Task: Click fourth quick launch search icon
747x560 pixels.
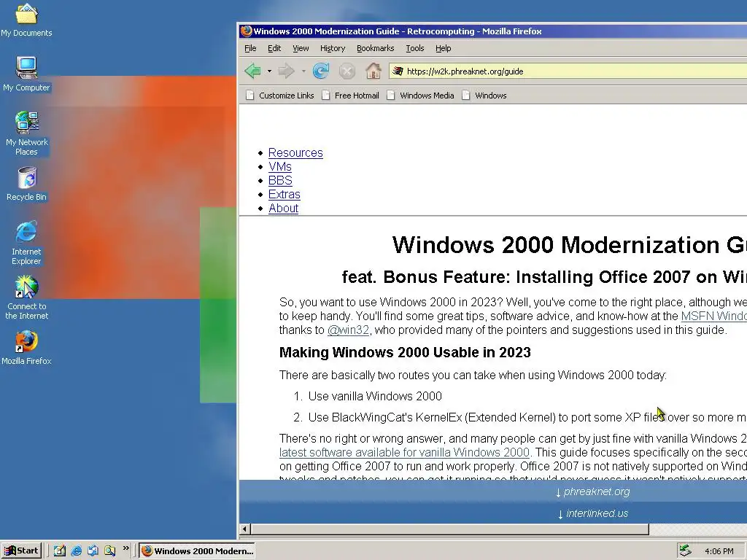Action: point(109,551)
